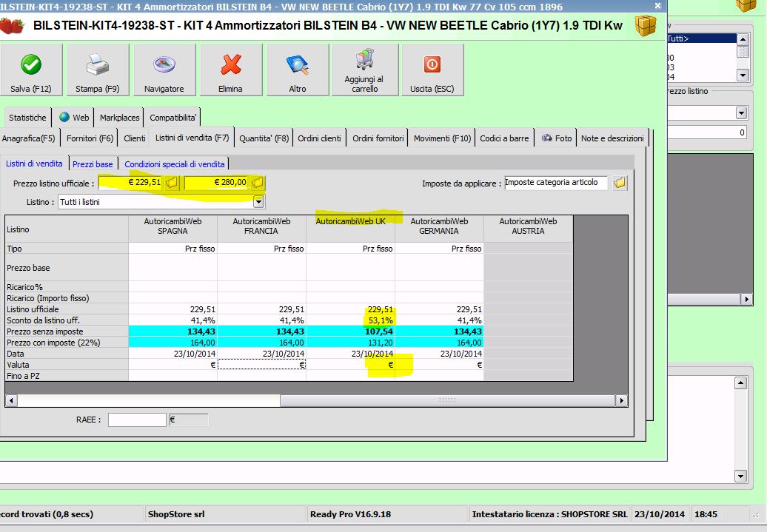Click the red X Elimina icon

(230, 65)
